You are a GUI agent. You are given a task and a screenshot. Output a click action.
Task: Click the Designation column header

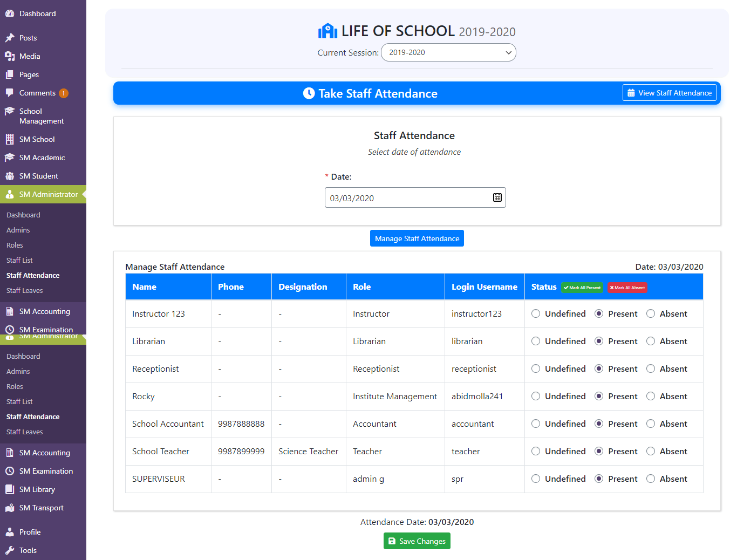(309, 286)
